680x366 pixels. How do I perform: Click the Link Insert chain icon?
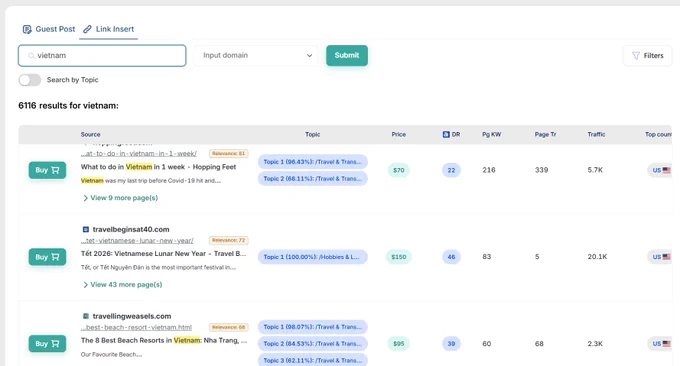pos(87,29)
